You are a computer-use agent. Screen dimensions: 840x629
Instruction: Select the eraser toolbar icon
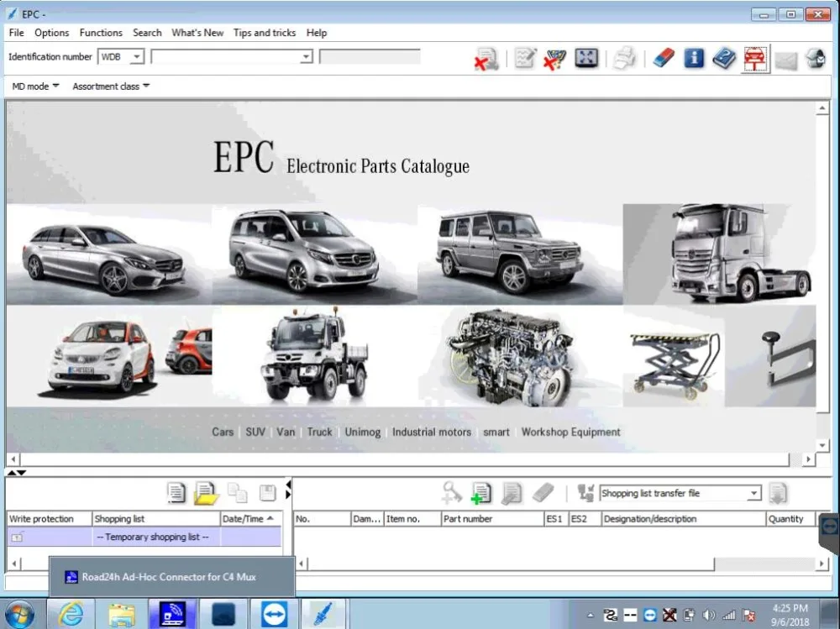[664, 58]
